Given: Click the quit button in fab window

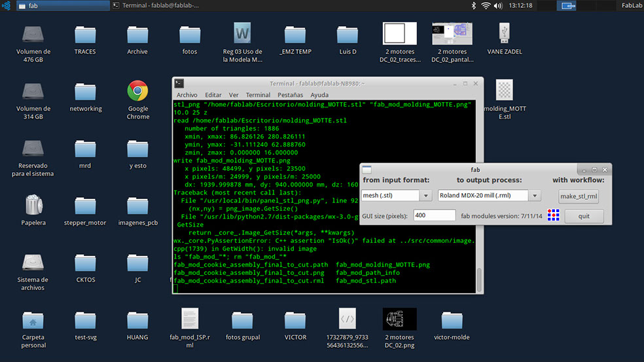Looking at the screenshot, I should click(584, 216).
